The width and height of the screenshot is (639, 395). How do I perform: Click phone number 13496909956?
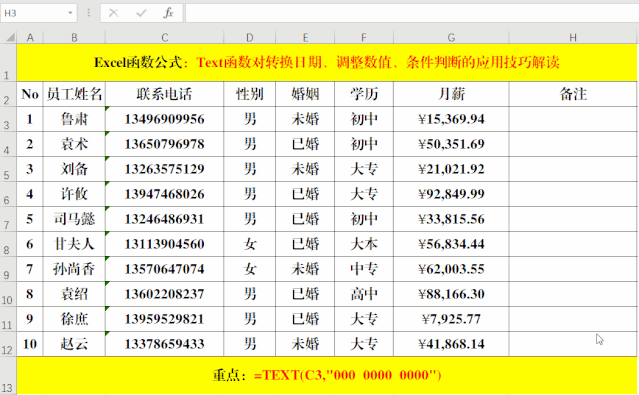[x=164, y=119]
